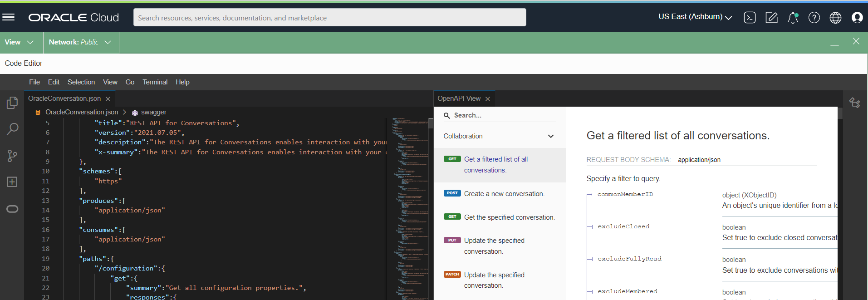Click the OpenAPI View vertical scrollbar
Screen dimensions: 868x300
coord(840,113)
